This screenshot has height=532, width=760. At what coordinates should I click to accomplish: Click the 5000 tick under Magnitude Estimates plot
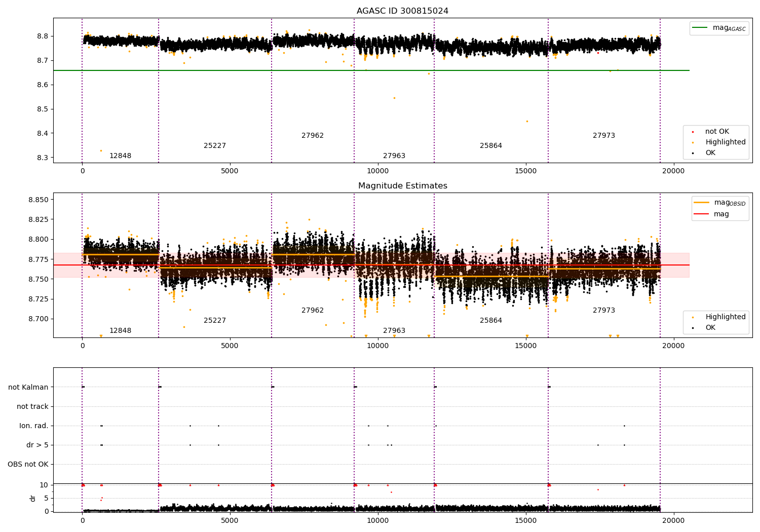pyautogui.click(x=230, y=346)
